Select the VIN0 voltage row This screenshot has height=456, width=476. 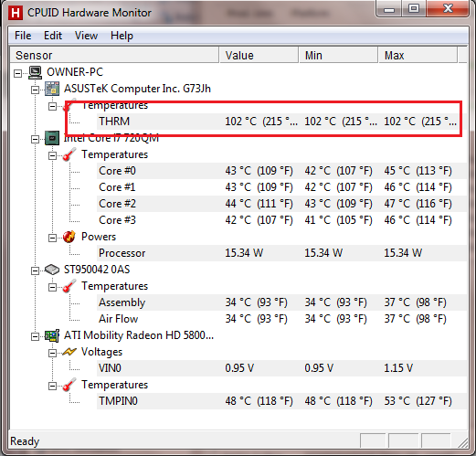point(281,368)
